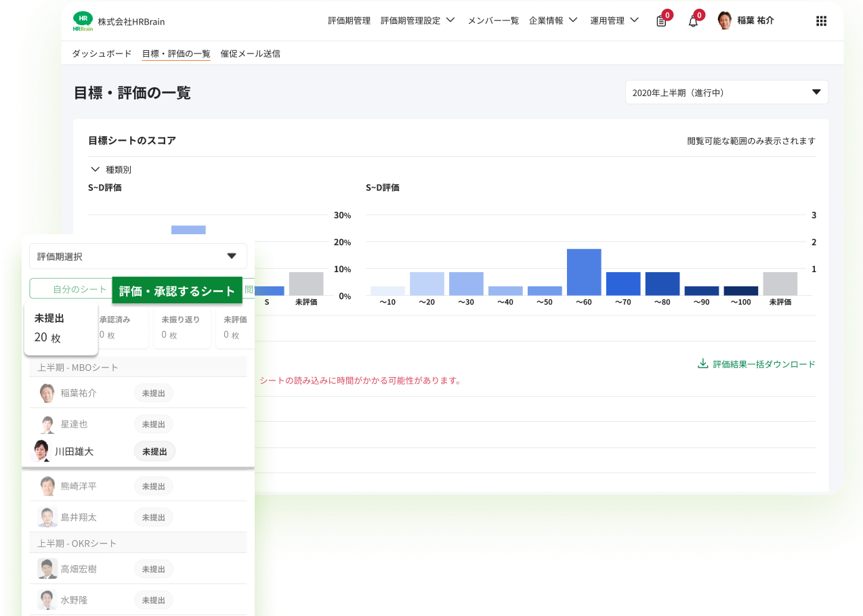The width and height of the screenshot is (863, 616).
Task: Open the 2020年上半期（進行中） period dropdown
Action: [x=726, y=91]
